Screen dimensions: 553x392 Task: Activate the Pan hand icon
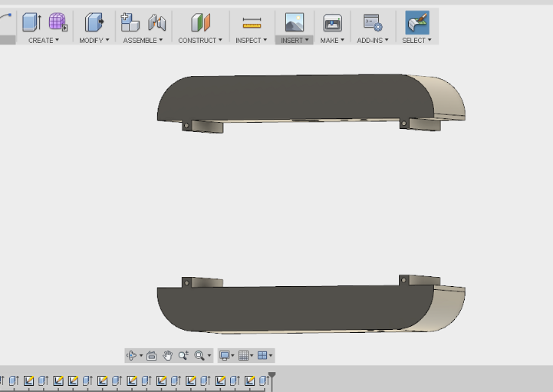pos(167,355)
